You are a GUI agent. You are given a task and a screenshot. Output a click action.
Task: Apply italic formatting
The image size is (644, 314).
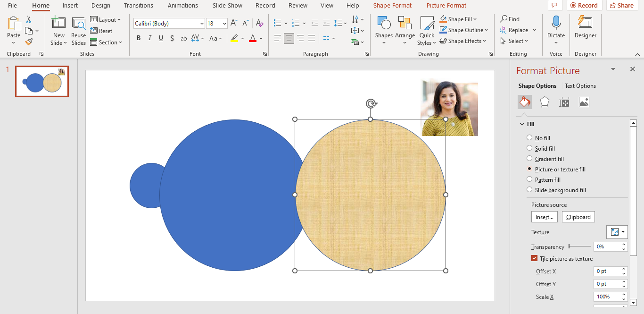(149, 38)
